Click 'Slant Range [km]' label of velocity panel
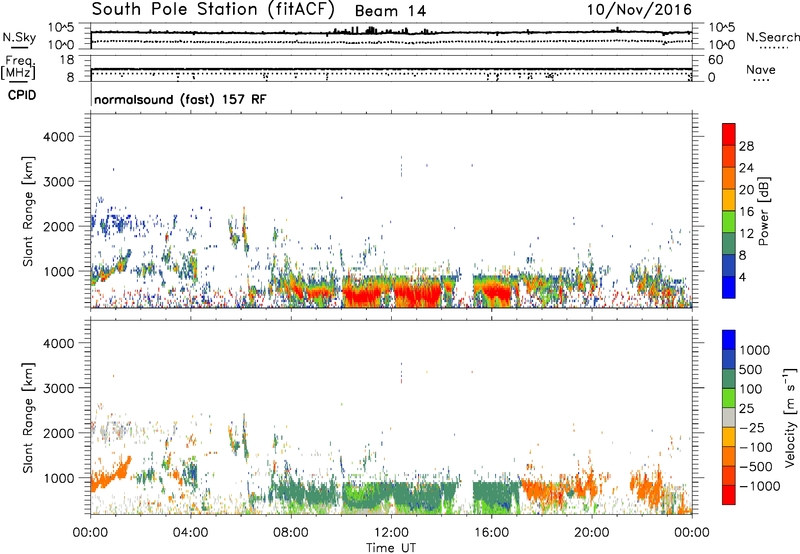 (28, 418)
